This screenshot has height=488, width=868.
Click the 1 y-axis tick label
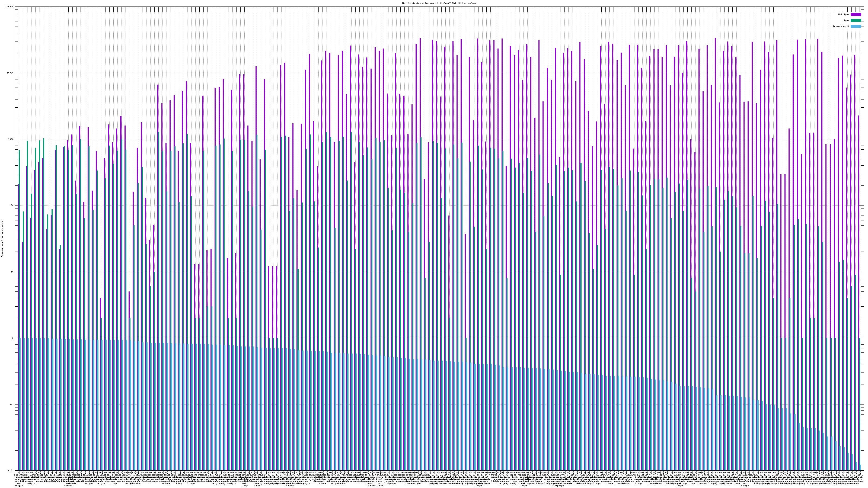[13, 338]
